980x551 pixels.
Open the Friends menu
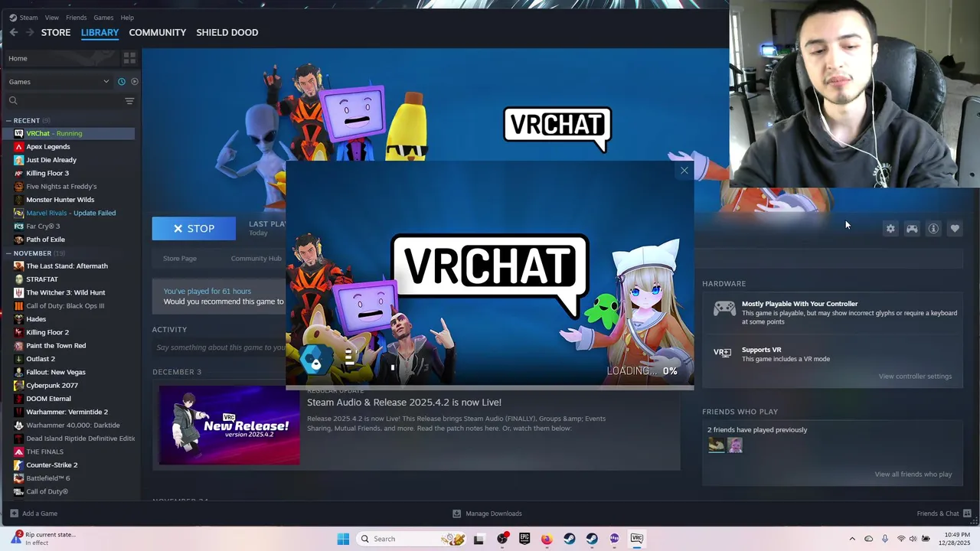[77, 18]
